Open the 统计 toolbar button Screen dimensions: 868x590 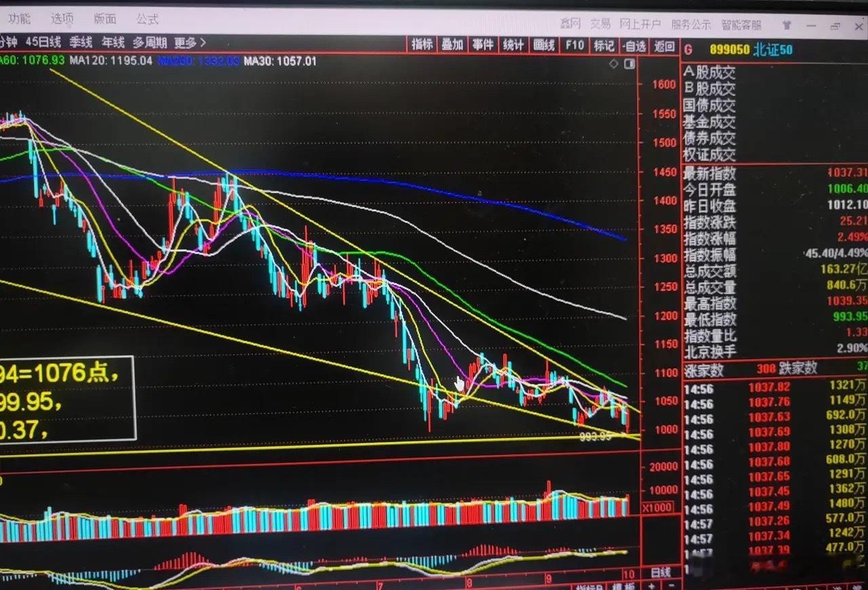[x=513, y=45]
